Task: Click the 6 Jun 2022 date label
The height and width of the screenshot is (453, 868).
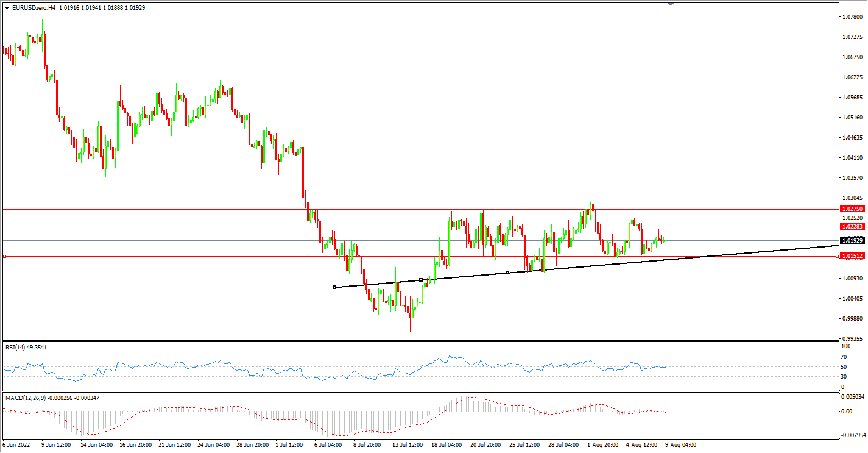Action: [17, 445]
